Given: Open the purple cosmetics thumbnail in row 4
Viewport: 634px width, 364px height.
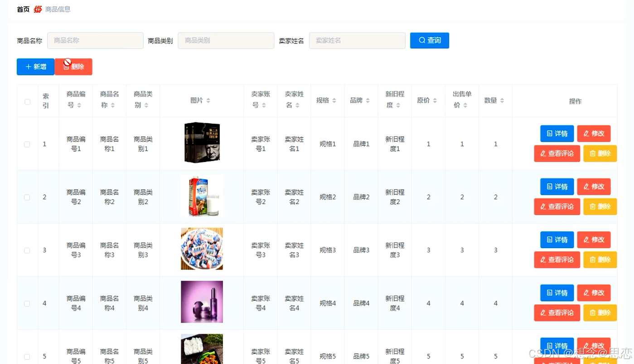Looking at the screenshot, I should (202, 302).
